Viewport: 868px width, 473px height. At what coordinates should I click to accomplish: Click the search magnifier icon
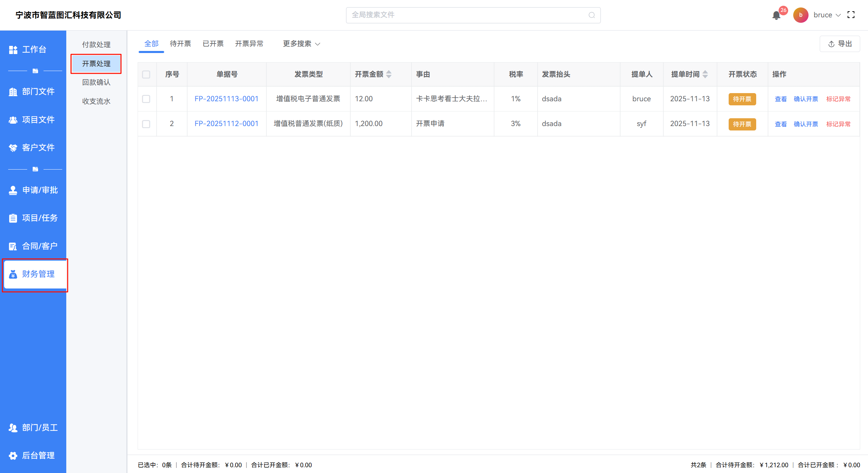(x=592, y=15)
